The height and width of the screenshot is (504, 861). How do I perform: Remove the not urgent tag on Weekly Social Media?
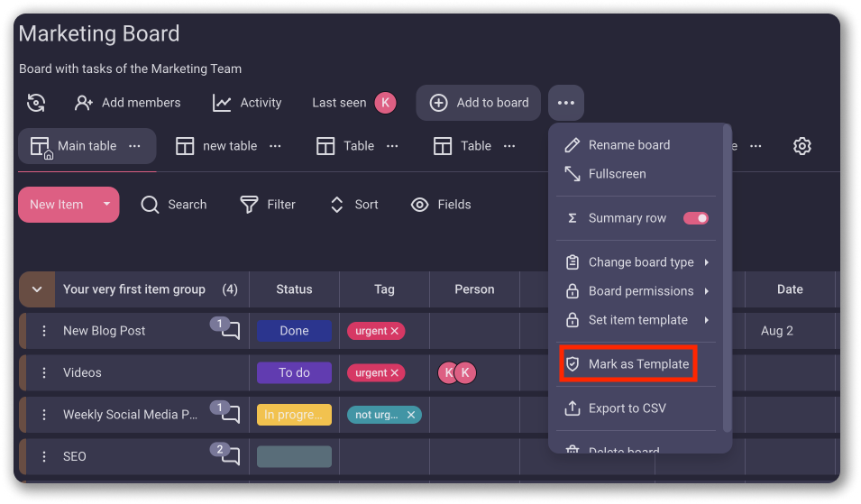click(x=411, y=415)
